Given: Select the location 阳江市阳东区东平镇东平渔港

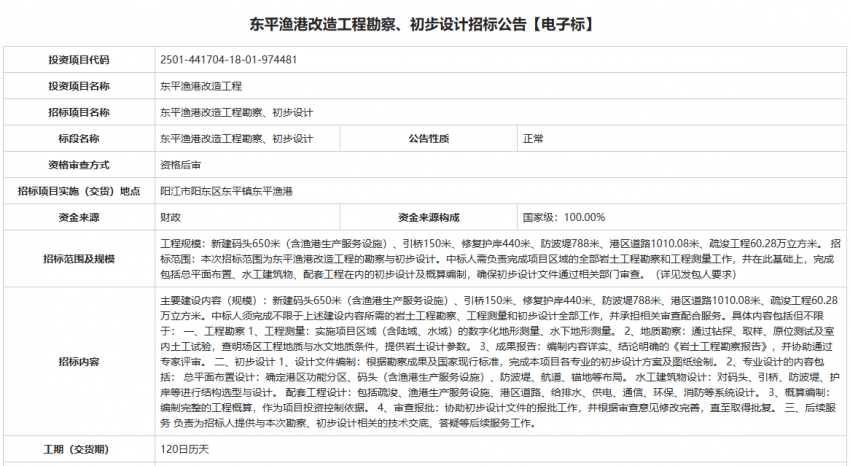Looking at the screenshot, I should 226,191.
